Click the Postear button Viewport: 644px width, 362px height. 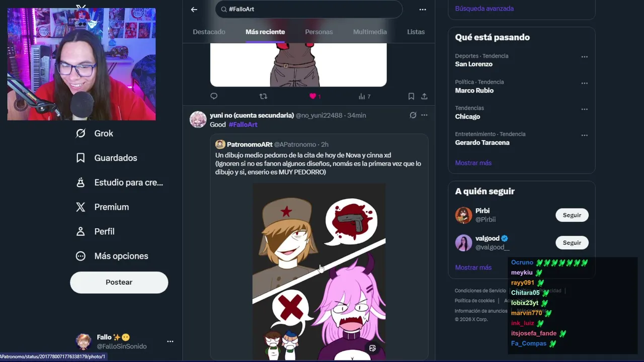[119, 283]
